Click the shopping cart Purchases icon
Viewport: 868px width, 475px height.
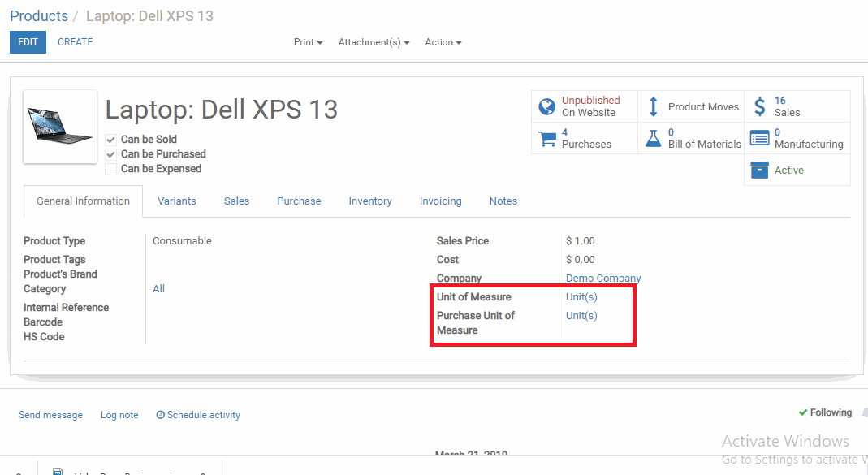pyautogui.click(x=547, y=138)
